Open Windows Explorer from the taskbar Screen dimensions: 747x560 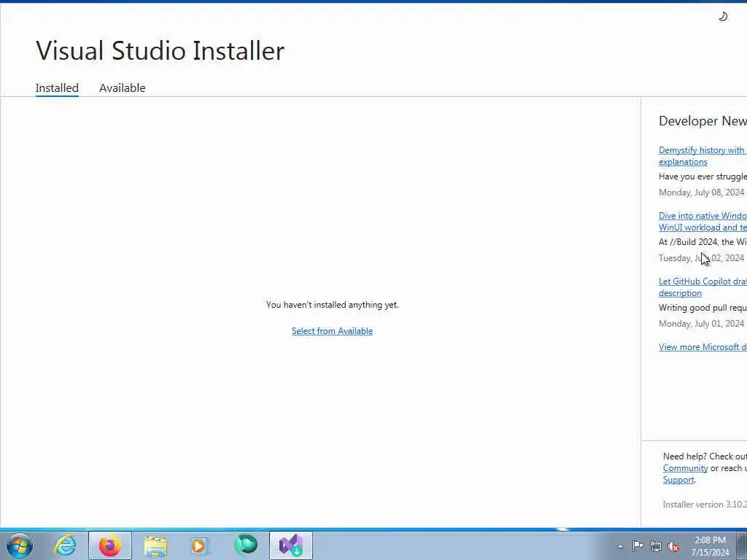(x=155, y=545)
